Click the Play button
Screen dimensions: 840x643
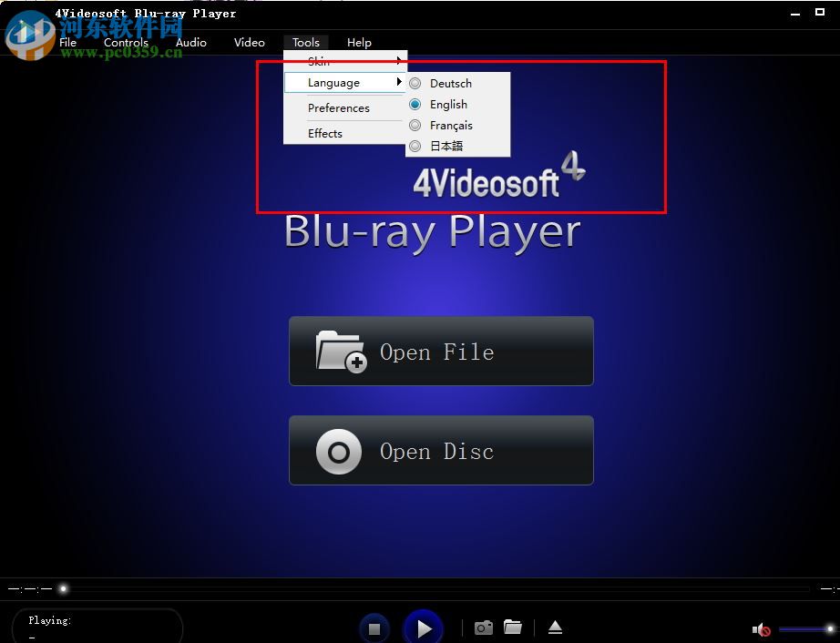[424, 628]
